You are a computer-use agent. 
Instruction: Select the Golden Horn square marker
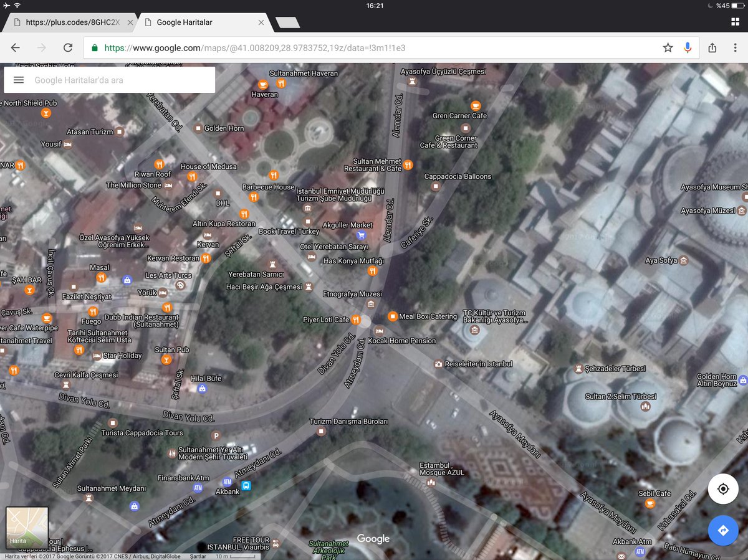(198, 128)
